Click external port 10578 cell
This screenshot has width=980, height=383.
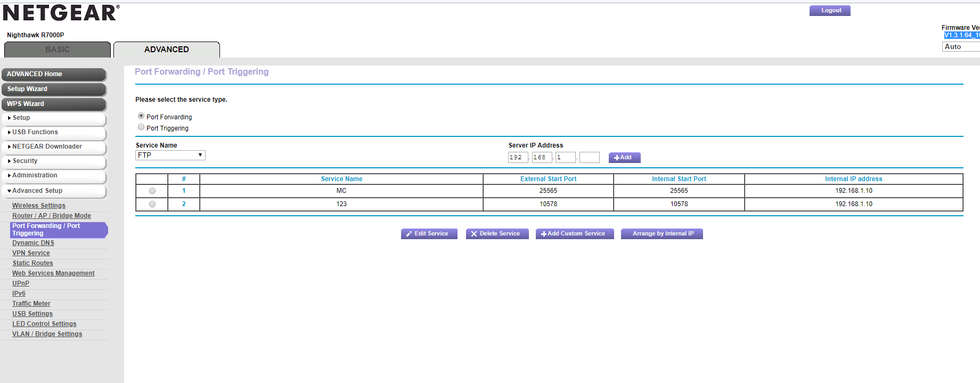pos(548,204)
